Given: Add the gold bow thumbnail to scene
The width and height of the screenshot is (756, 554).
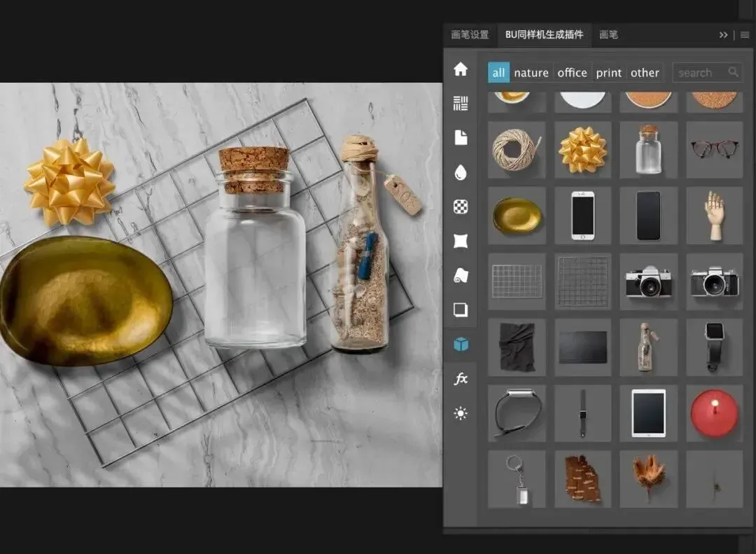Looking at the screenshot, I should click(583, 150).
